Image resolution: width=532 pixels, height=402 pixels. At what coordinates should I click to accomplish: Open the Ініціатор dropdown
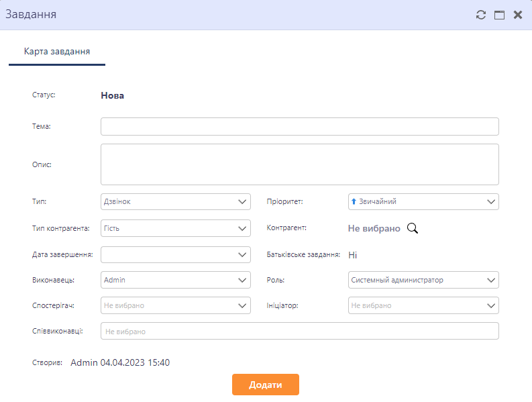tap(423, 305)
